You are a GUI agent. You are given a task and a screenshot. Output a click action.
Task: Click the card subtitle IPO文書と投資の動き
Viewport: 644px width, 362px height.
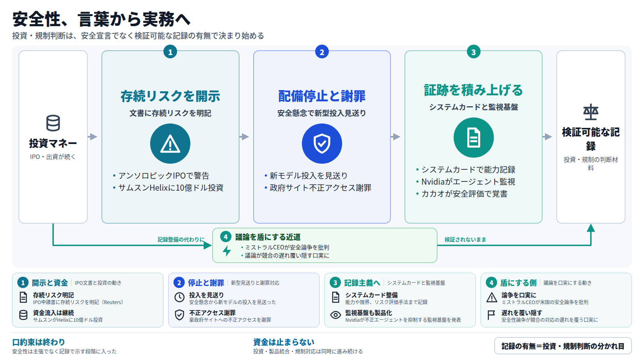pos(98,283)
